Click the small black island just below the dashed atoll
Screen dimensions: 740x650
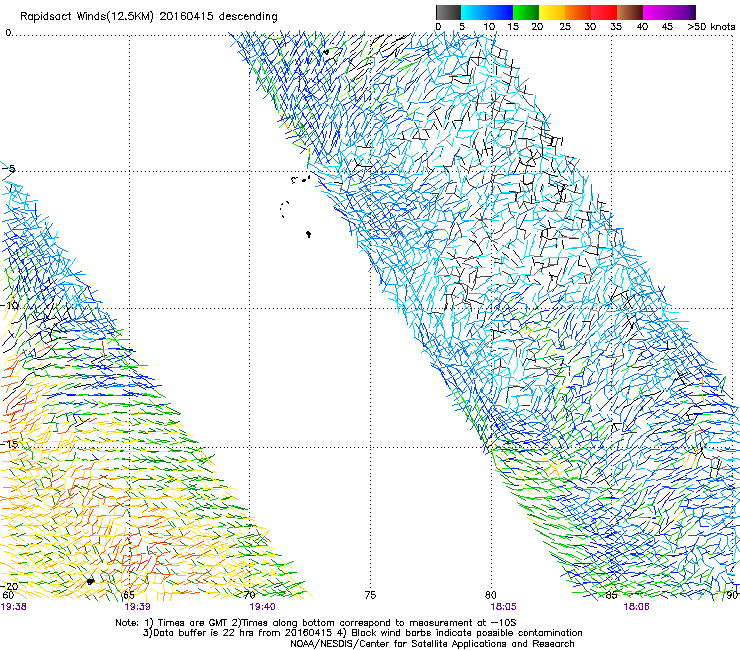coord(308,234)
